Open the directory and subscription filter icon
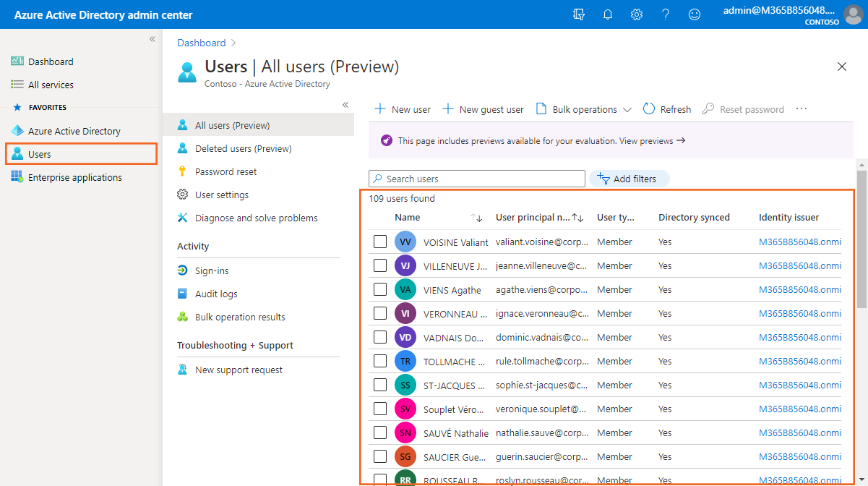This screenshot has width=868, height=486. (x=578, y=14)
